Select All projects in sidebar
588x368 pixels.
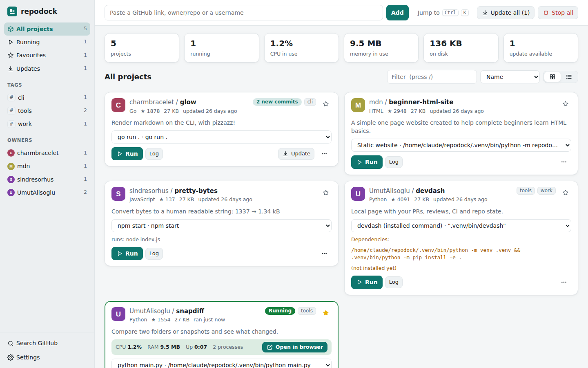click(47, 29)
